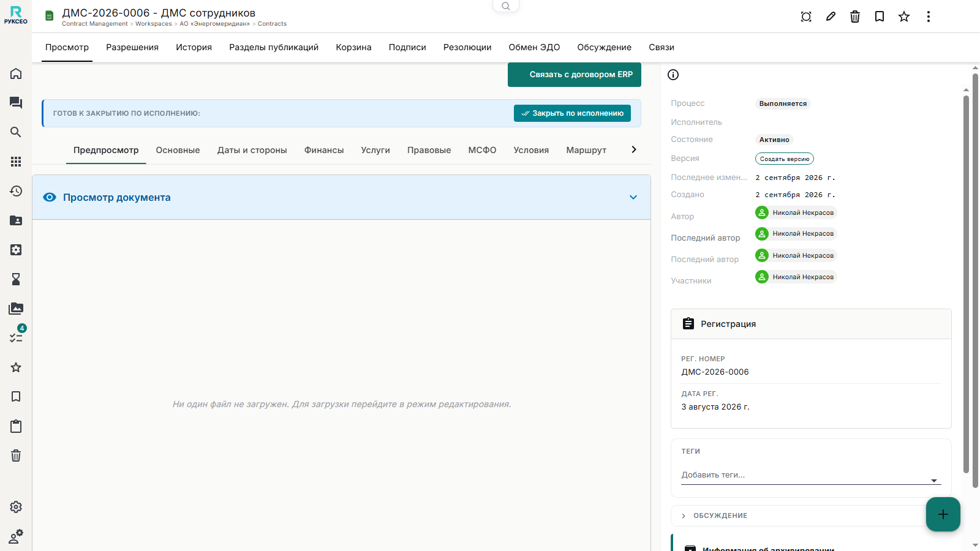Viewport: 980px width, 551px height.
Task: Click the floating plus add button
Action: (x=943, y=514)
